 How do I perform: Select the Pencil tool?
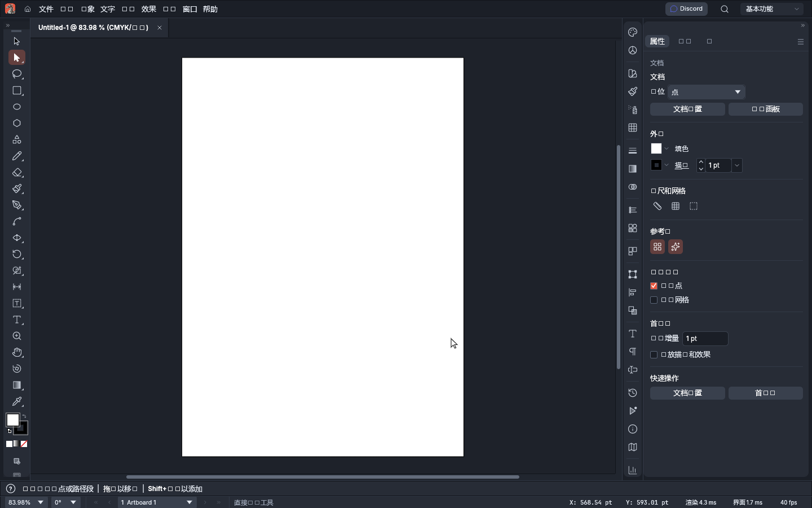[x=17, y=156]
